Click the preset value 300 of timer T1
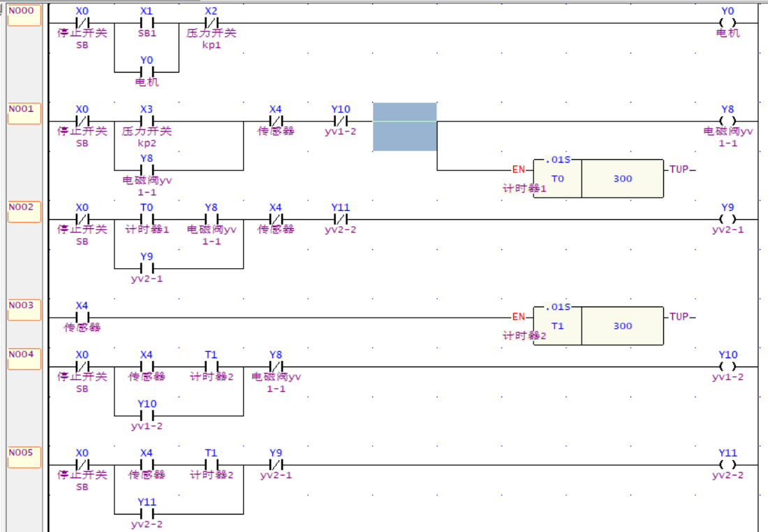The height and width of the screenshot is (532, 768). coord(623,326)
